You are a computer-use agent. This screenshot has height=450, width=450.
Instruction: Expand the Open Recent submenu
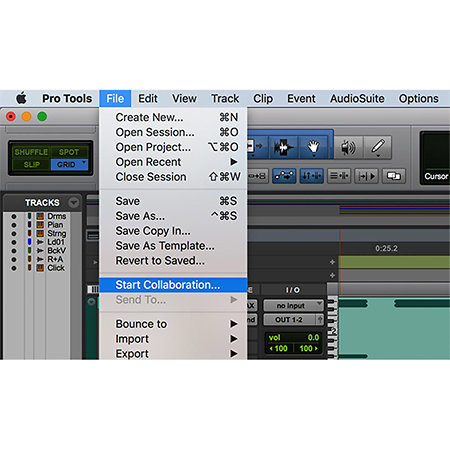(x=173, y=162)
